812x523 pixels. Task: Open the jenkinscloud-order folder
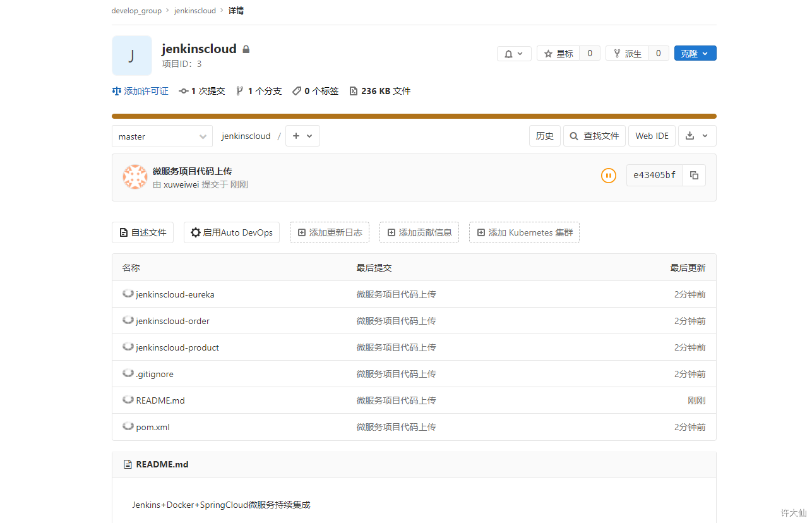click(x=172, y=321)
